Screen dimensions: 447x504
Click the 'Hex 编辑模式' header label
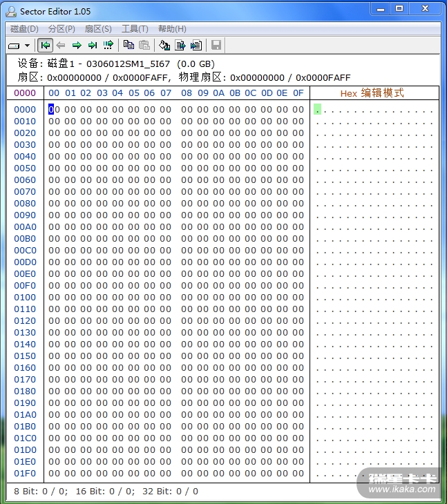372,93
